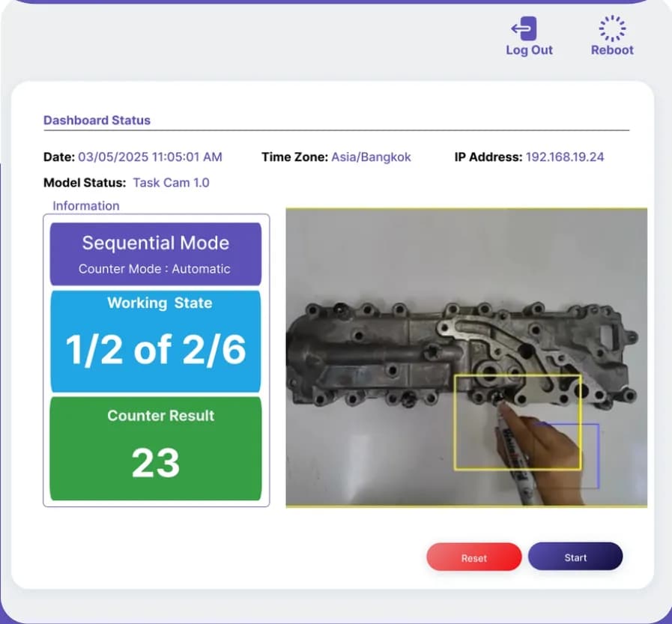Click the 1/2 of 2/6 state value
This screenshot has width=672, height=624.
[156, 350]
